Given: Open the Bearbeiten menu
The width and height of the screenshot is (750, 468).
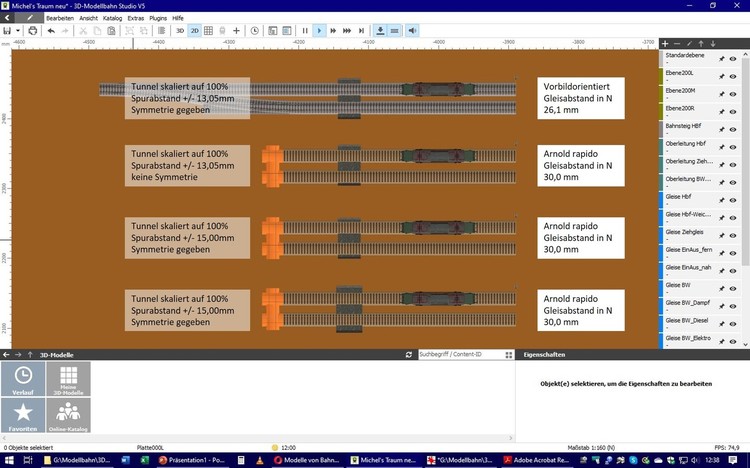Looking at the screenshot, I should coord(60,18).
